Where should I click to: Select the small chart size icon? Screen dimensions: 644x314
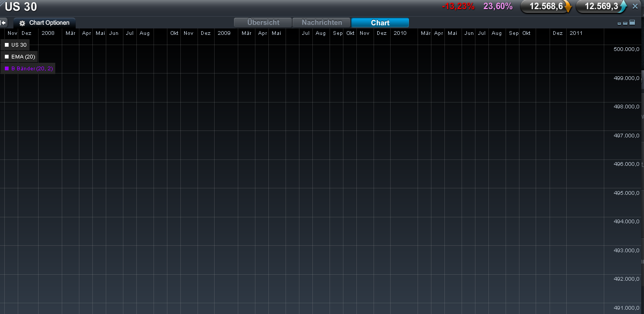tap(619, 23)
